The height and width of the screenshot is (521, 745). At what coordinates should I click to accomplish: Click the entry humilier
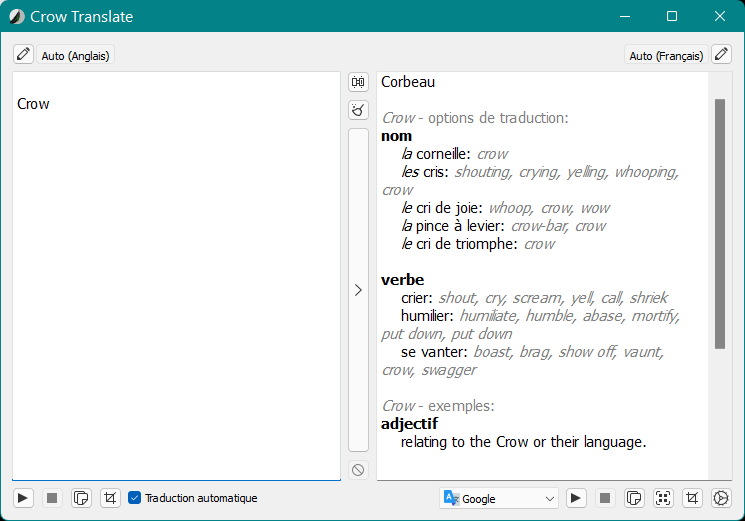coord(427,316)
